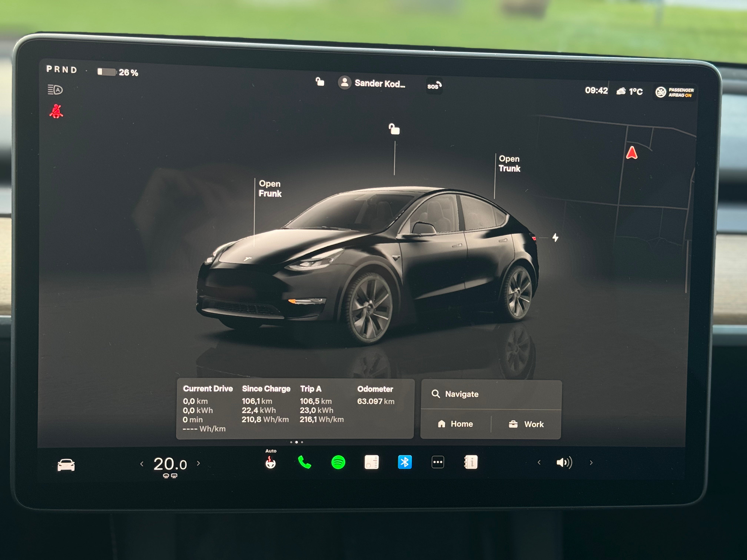This screenshot has height=560, width=747.
Task: Lower temperature with the left chevron
Action: (x=142, y=464)
